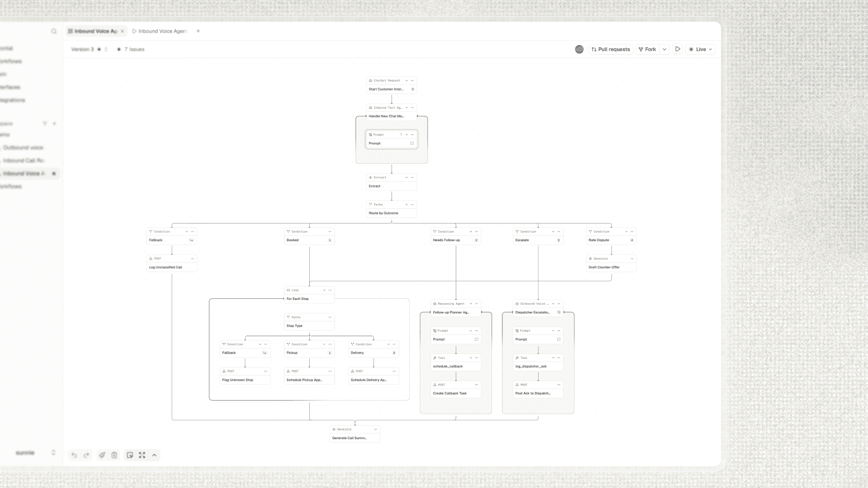Open the Version 3 selector
868x488 pixels.
tap(90, 49)
